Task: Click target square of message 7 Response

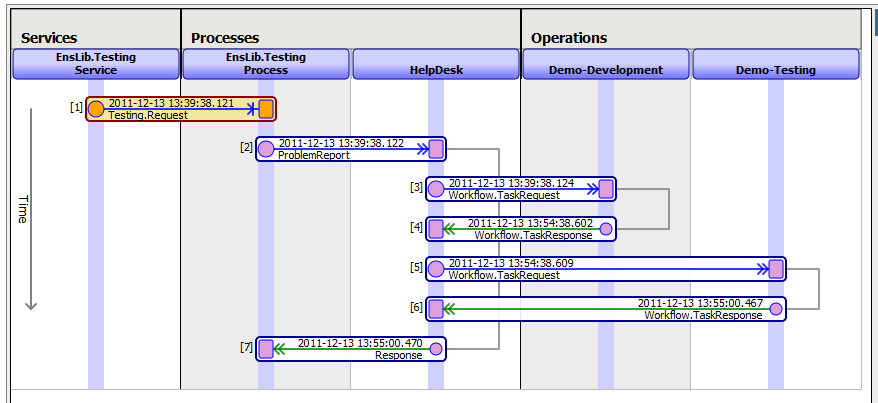Action: (266, 349)
